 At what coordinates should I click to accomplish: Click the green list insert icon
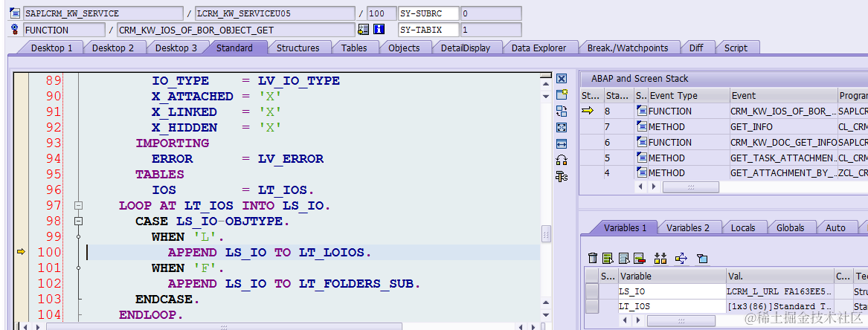click(608, 258)
